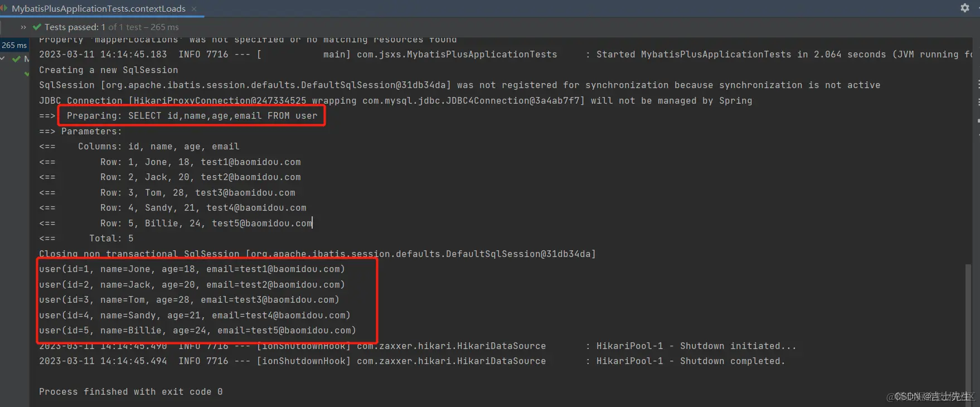Click the 'SqlSession [org.apache.ibatis.session' was not registered line
Image resolution: width=980 pixels, height=407 pixels.
(x=460, y=85)
